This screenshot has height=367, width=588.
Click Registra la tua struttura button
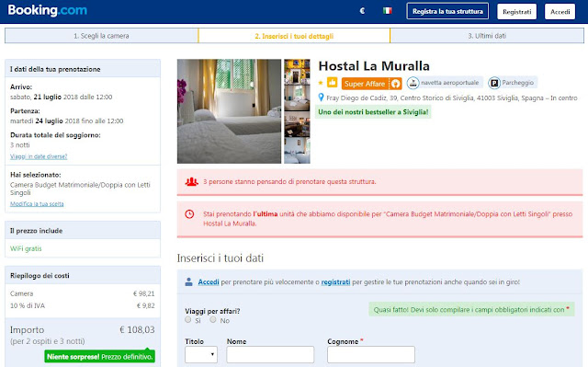[x=447, y=11]
